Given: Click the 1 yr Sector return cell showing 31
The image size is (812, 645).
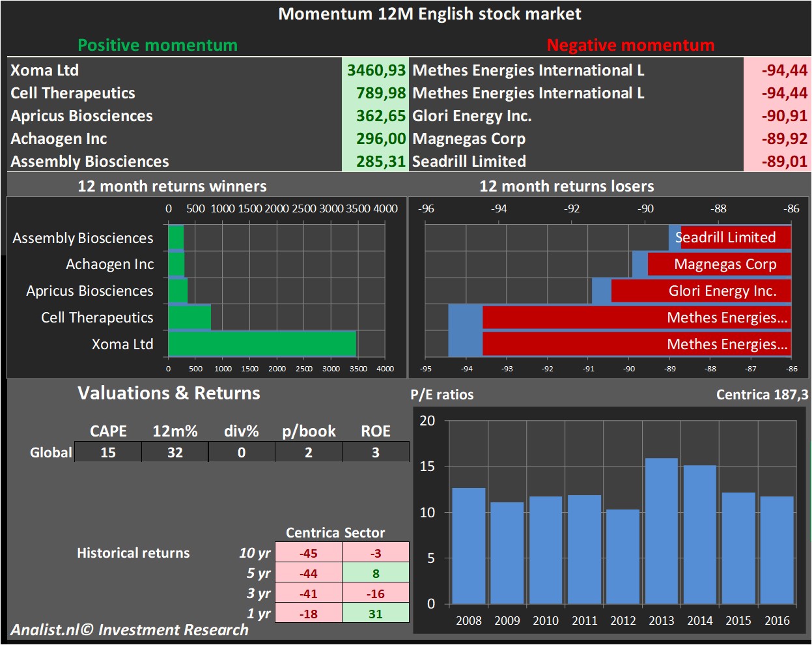Looking at the screenshot, I should (x=376, y=614).
